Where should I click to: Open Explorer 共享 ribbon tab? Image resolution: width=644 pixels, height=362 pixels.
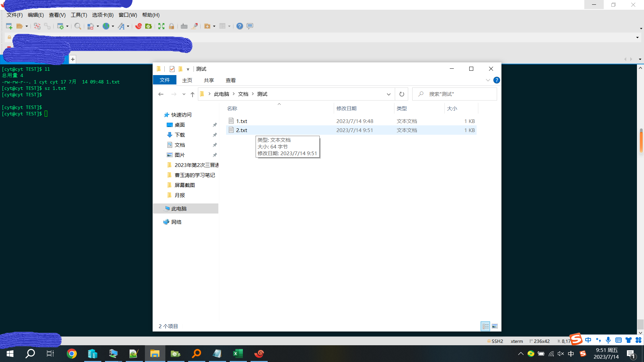pos(209,80)
